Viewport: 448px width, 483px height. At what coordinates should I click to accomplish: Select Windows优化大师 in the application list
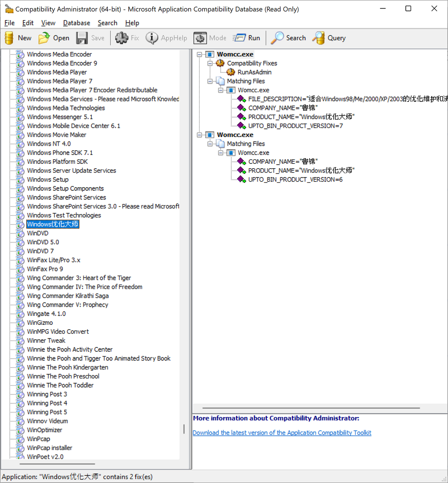[53, 224]
